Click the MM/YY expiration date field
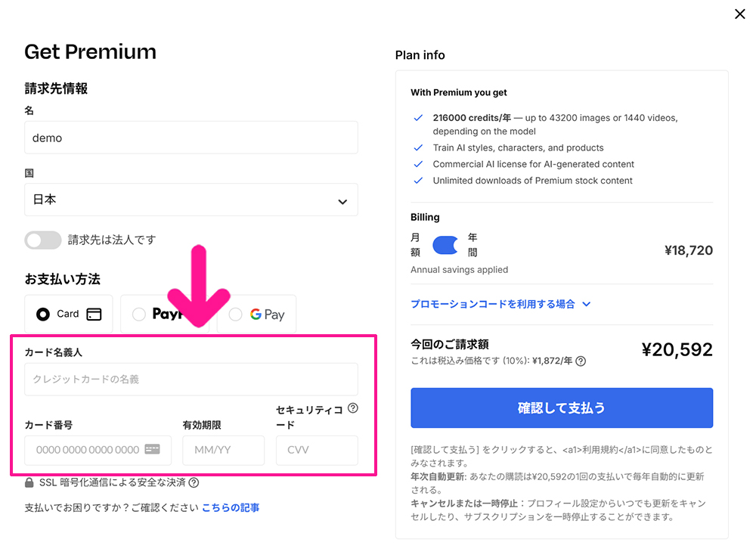756x558 pixels. [x=223, y=450]
